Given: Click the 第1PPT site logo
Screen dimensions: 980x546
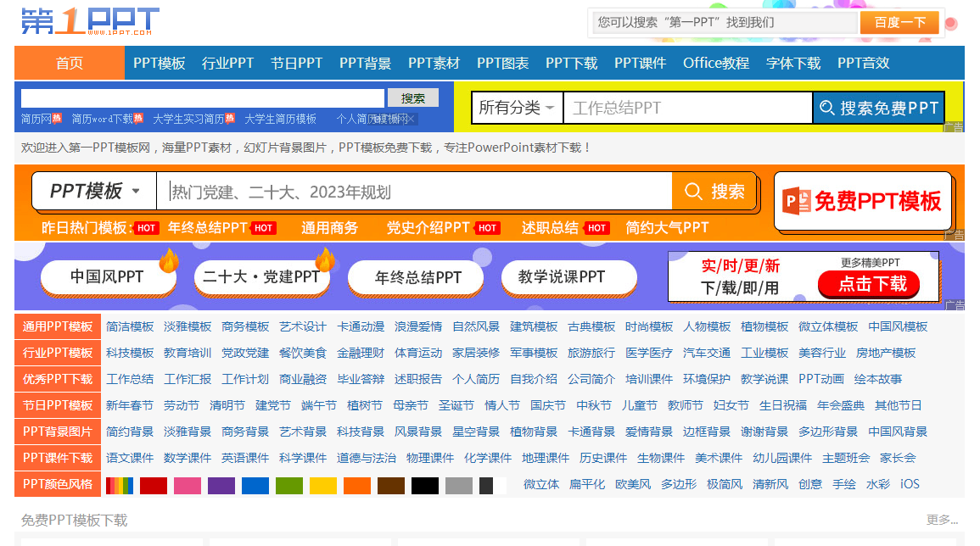Looking at the screenshot, I should coord(89,22).
